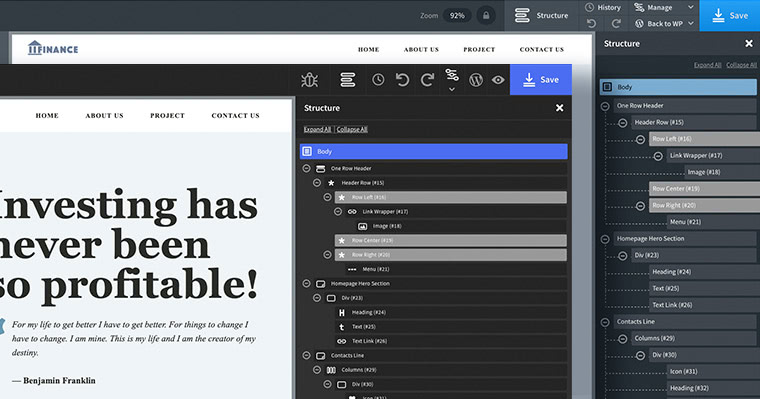
Task: Collapse Div (#30) in the front Structure panel
Action: tap(328, 384)
